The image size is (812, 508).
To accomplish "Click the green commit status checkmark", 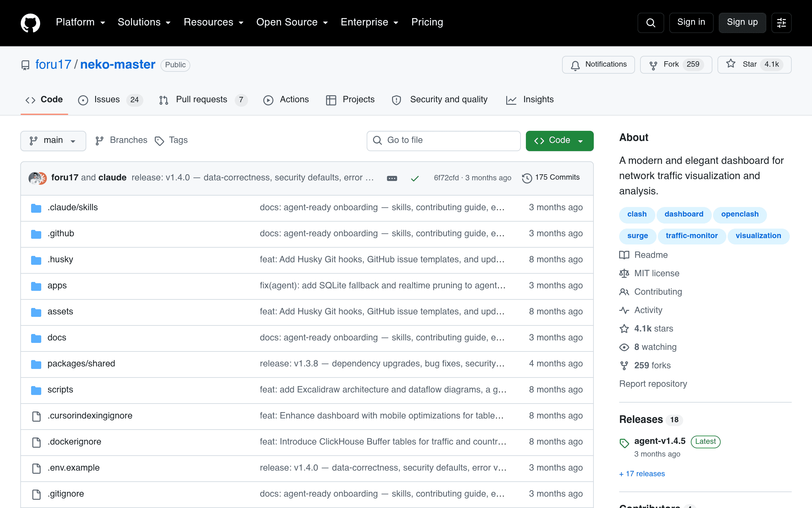I will 415,178.
